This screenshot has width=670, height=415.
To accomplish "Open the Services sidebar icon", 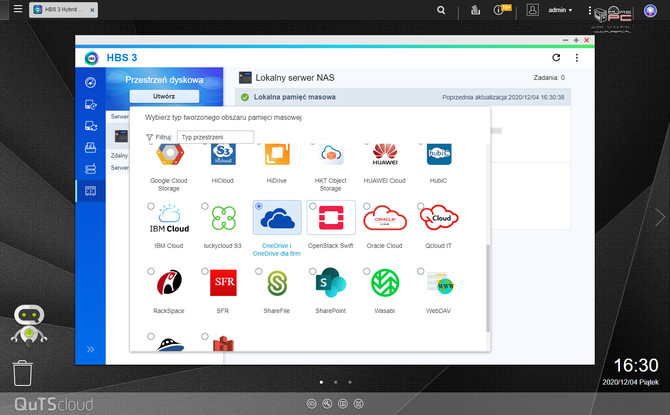I will 90,169.
